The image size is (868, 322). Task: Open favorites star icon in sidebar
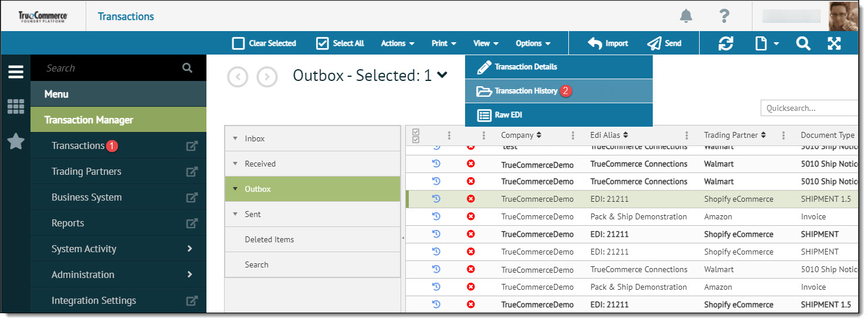coord(16,141)
